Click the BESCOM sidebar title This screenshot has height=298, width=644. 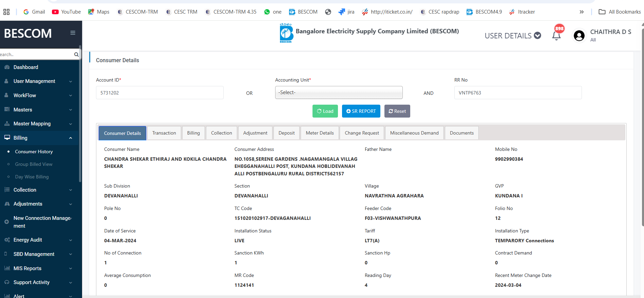[x=28, y=33]
